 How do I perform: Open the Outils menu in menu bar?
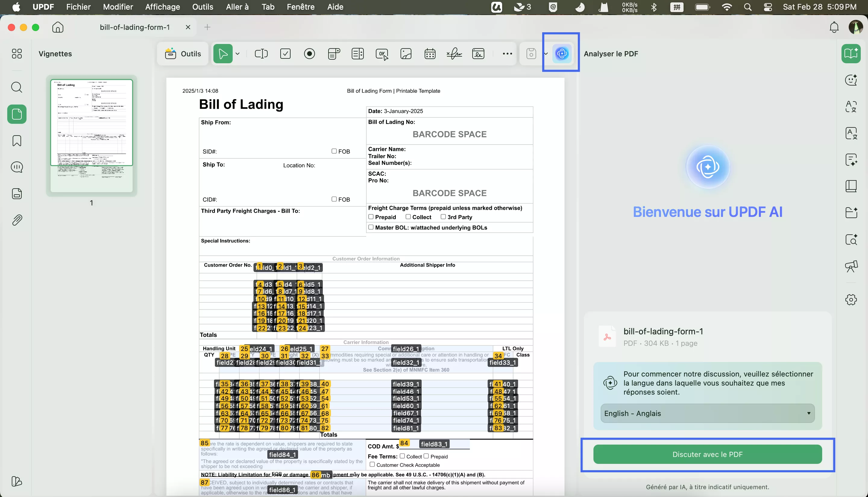tap(203, 7)
